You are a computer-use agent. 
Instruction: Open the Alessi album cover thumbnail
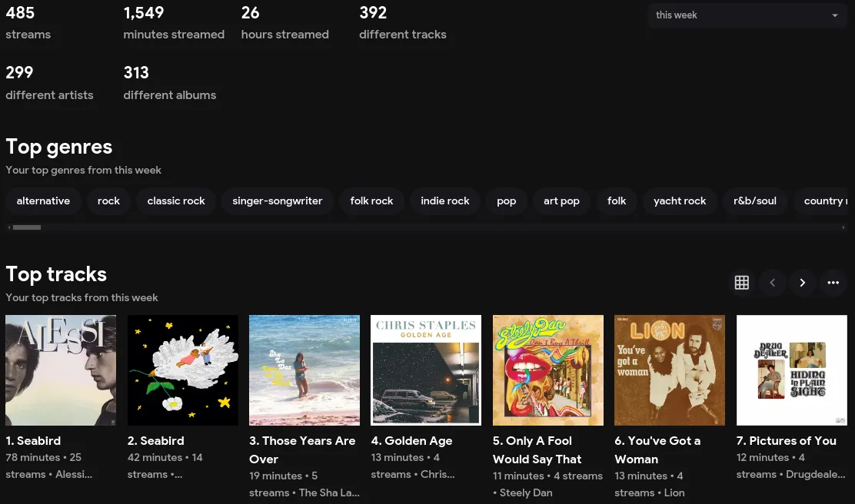[61, 370]
